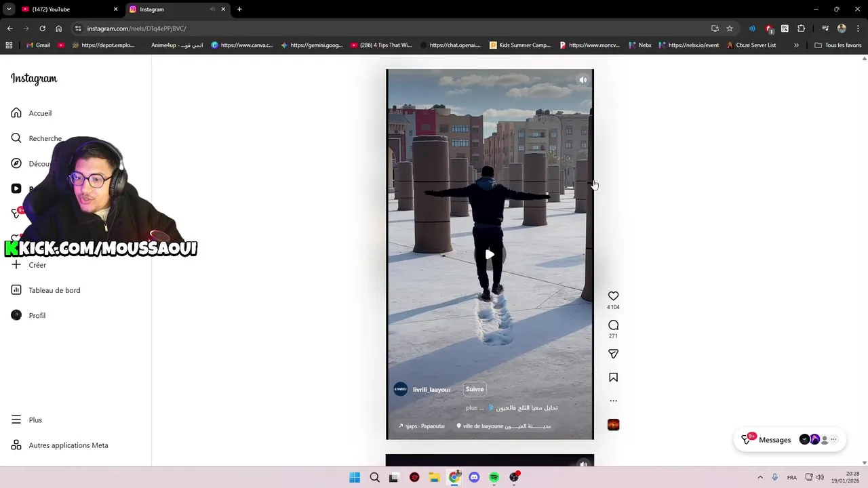The width and height of the screenshot is (868, 488).
Task: Click the page vertical scrollbar
Action: pos(864,261)
